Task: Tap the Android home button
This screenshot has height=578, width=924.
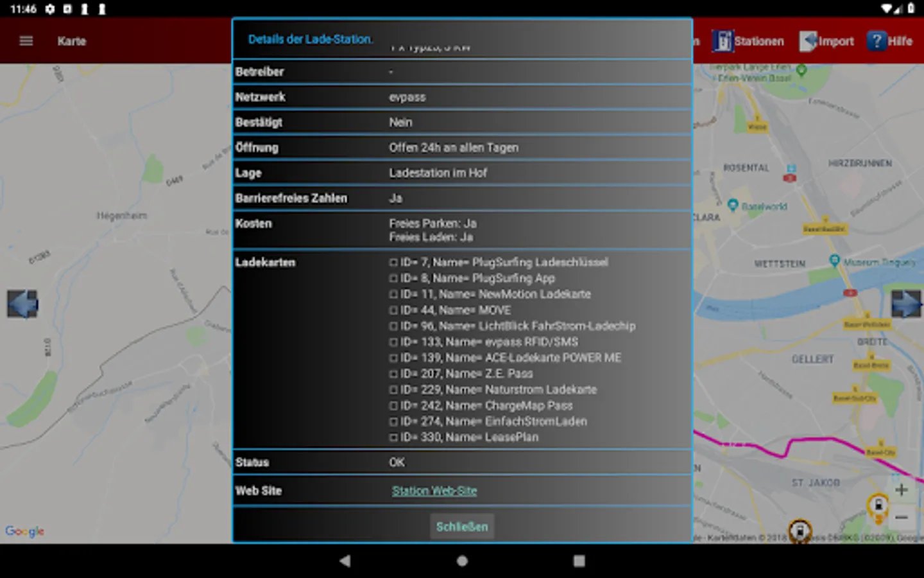Action: (x=462, y=561)
